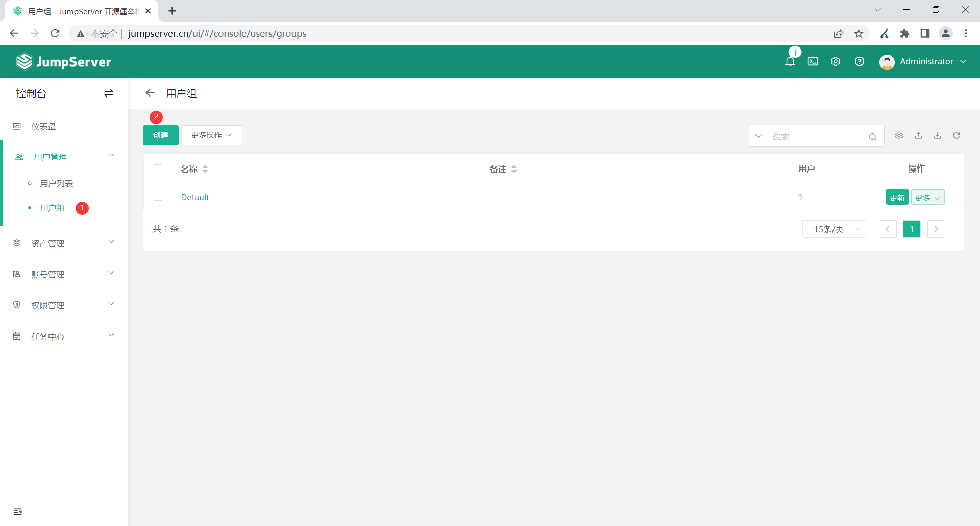Select all rows with header checkbox
Screen dimensions: 980x526
point(158,169)
